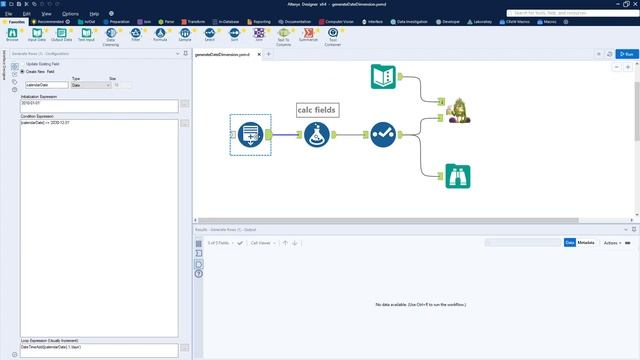Expand the Results panel options arrow

pyautogui.click(x=626, y=229)
